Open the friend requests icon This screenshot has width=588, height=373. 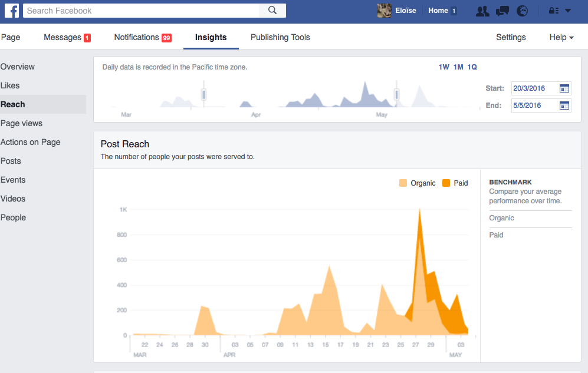point(482,11)
